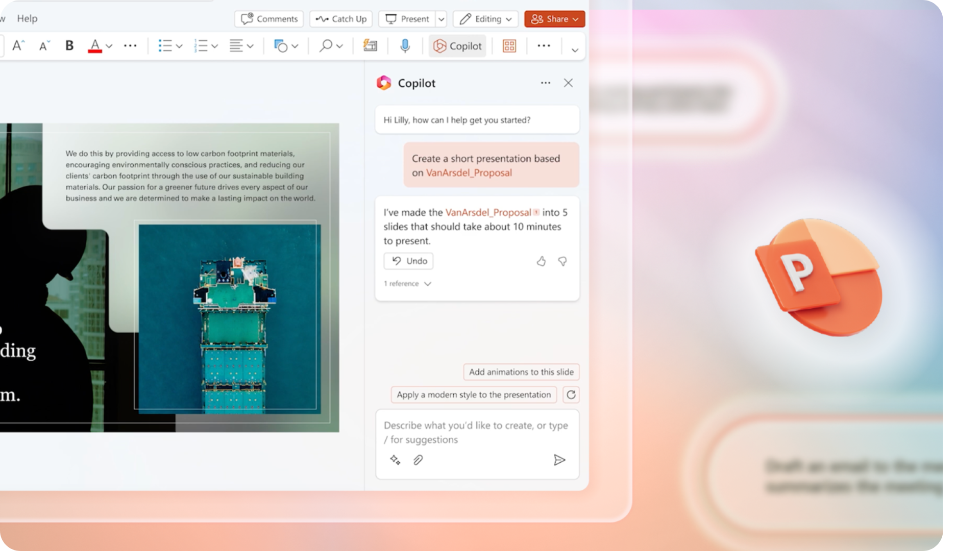980x551 pixels.
Task: Start presentation with Present button
Action: tap(407, 19)
